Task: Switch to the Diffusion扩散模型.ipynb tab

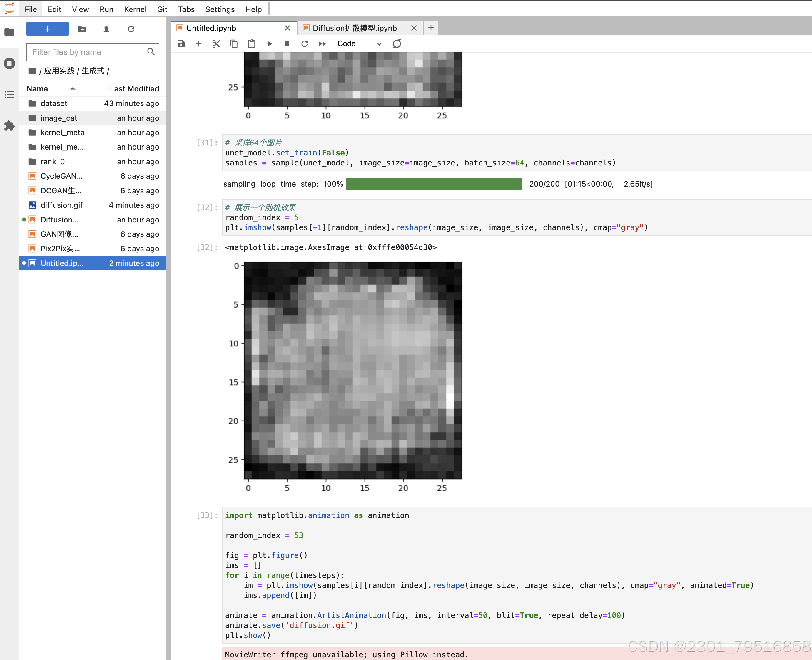Action: [x=354, y=28]
